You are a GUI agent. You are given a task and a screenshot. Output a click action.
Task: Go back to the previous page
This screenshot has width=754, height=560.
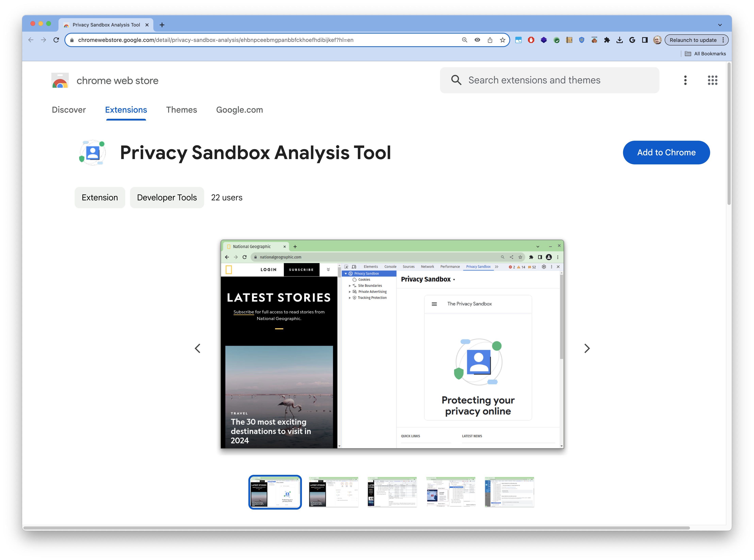point(31,40)
